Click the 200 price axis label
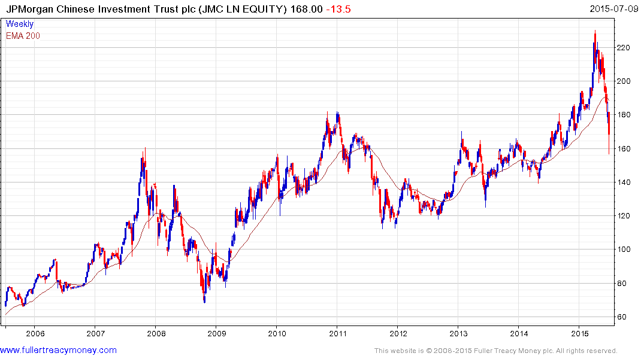The image size is (644, 359). click(624, 81)
